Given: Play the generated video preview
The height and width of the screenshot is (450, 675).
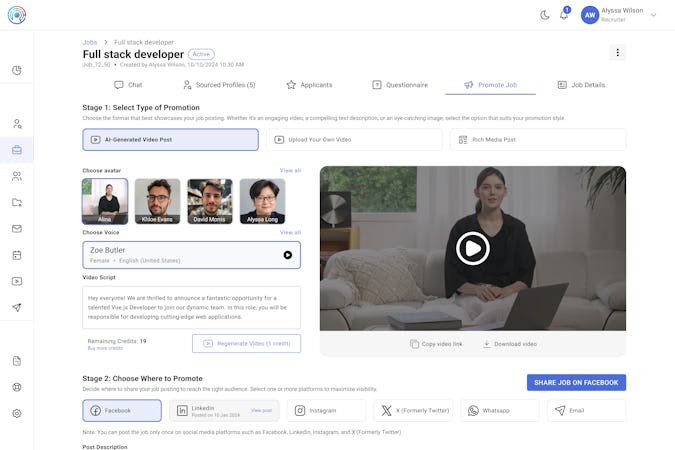Looking at the screenshot, I should coord(473,248).
